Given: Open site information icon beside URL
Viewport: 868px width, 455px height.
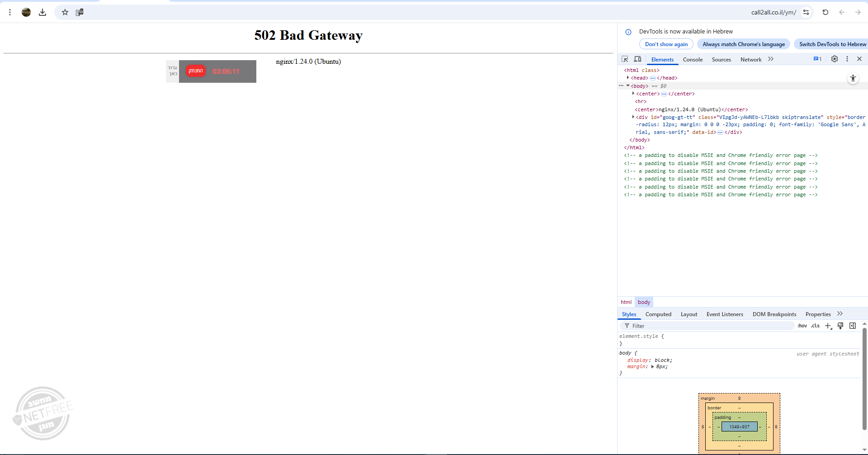Looking at the screenshot, I should (806, 12).
